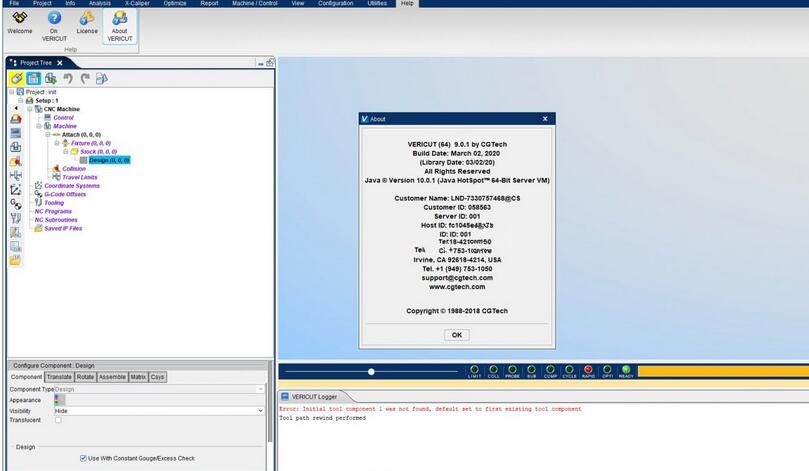Click the coordinate system icon in the left sidebar
The width and height of the screenshot is (809, 471).
pyautogui.click(x=15, y=190)
